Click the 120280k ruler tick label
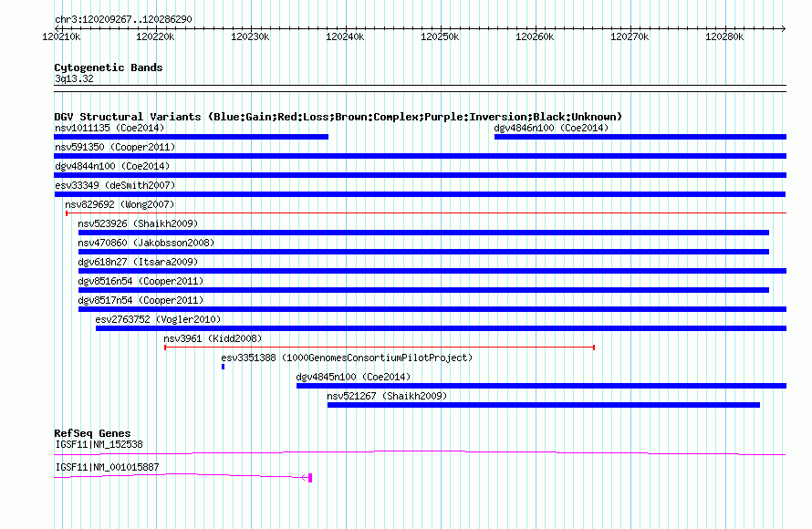This screenshot has height=529, width=812. pos(724,36)
